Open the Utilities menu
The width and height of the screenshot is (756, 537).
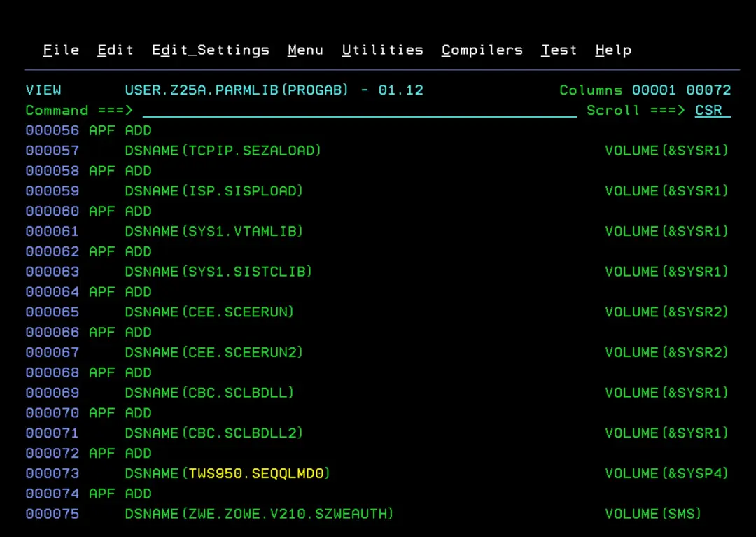coord(382,50)
